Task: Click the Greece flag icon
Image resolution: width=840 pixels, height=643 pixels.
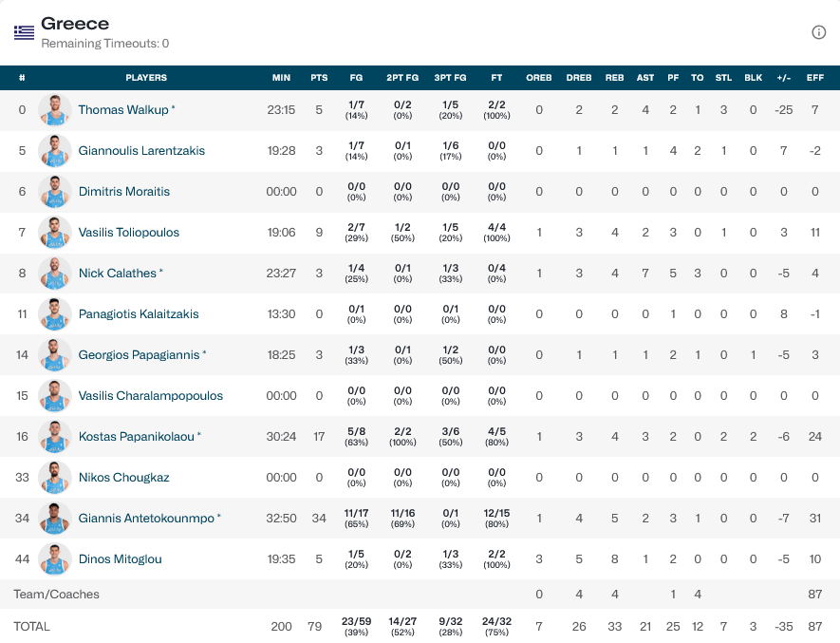Action: pyautogui.click(x=24, y=32)
